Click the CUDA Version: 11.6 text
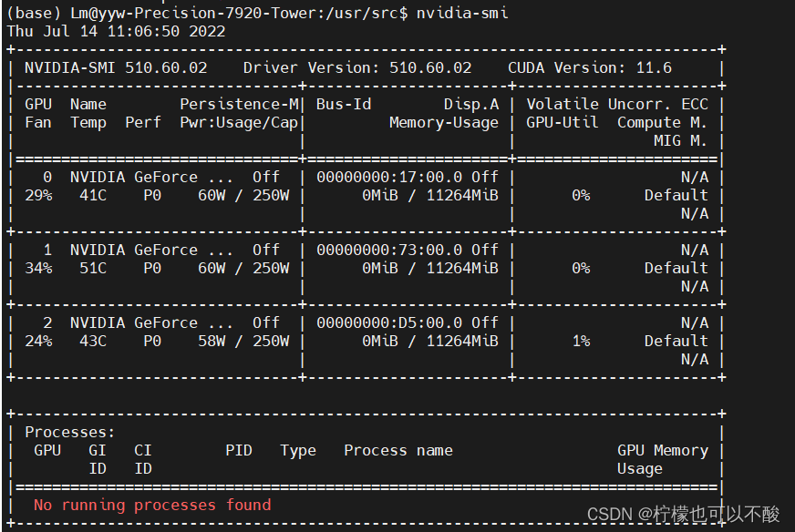795x532 pixels. 590,67
